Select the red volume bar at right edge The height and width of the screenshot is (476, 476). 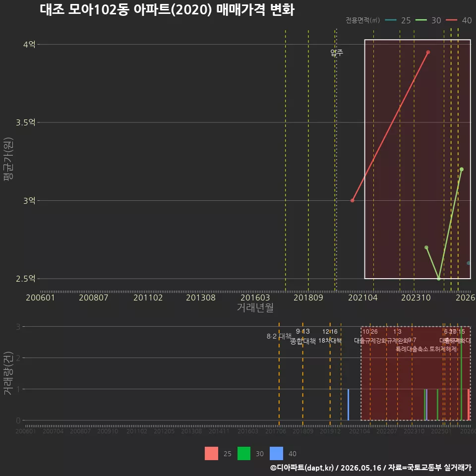[469, 405]
